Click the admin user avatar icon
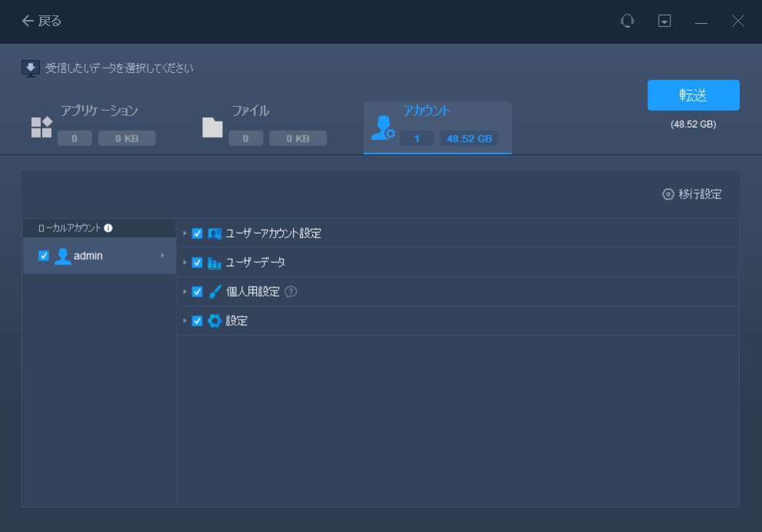This screenshot has height=532, width=762. (x=62, y=256)
